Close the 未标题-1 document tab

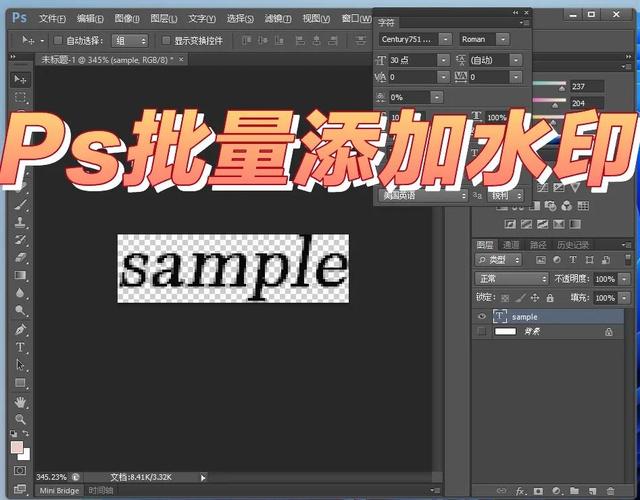click(x=181, y=60)
